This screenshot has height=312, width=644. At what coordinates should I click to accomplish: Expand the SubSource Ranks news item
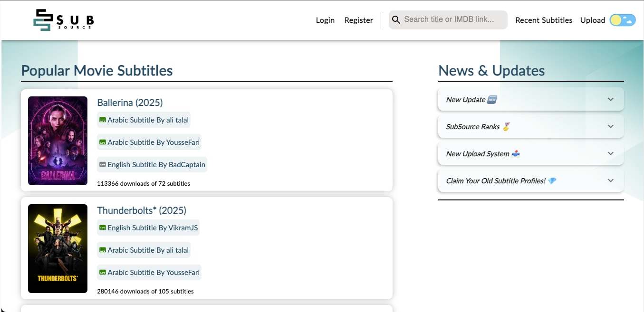(x=531, y=126)
